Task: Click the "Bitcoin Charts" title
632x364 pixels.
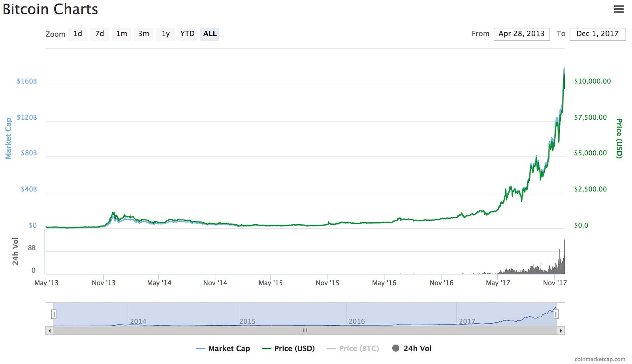Action: point(50,9)
